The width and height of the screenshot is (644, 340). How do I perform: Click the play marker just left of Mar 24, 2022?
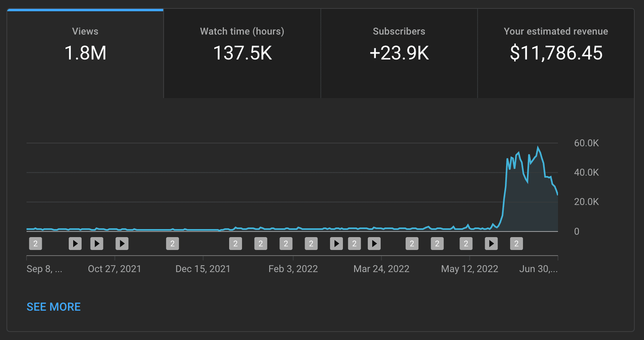click(374, 243)
